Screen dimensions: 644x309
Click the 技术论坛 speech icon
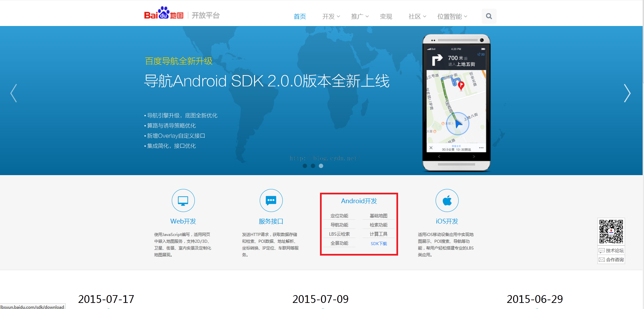pos(602,251)
